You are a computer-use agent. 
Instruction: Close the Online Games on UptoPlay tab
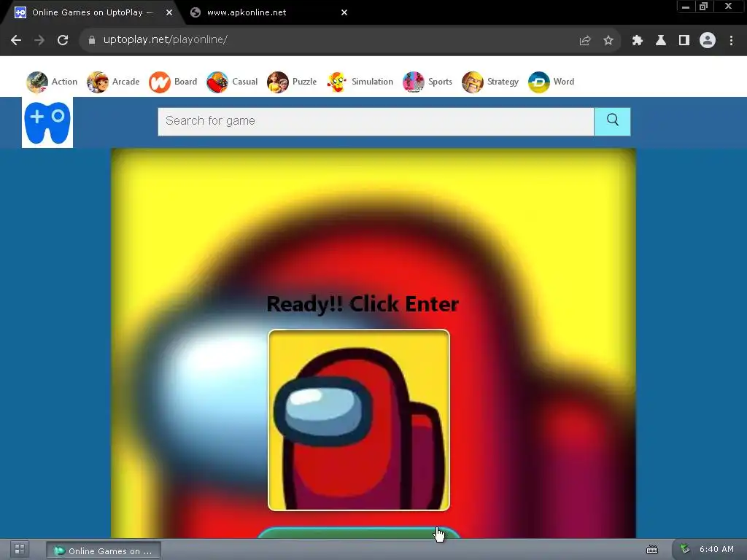tap(169, 12)
